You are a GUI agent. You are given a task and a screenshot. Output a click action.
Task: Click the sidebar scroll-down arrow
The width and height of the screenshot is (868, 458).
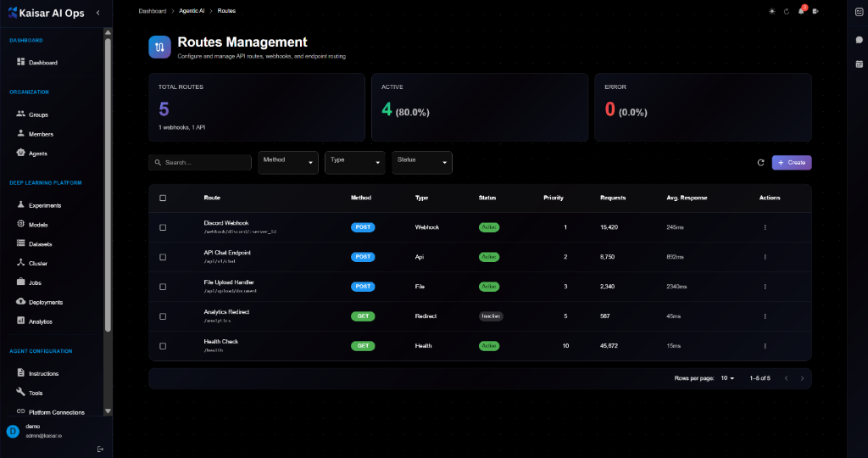(x=108, y=411)
